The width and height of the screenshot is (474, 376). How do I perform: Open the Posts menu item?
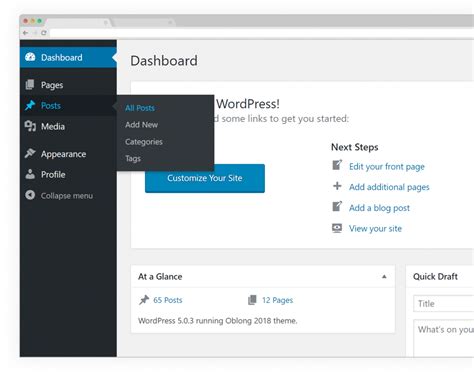click(68, 105)
